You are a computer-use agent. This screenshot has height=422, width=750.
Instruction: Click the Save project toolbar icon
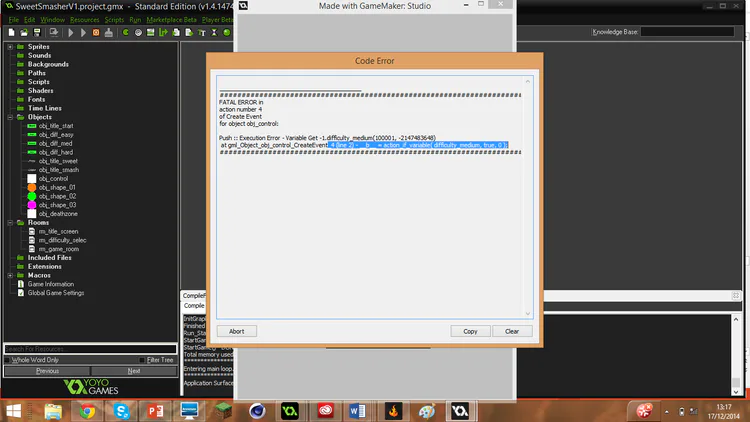[37, 33]
